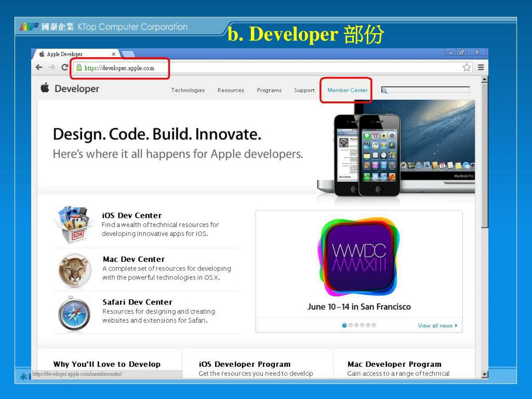532x399 pixels.
Task: Click the browser back arrow
Action: coord(39,67)
